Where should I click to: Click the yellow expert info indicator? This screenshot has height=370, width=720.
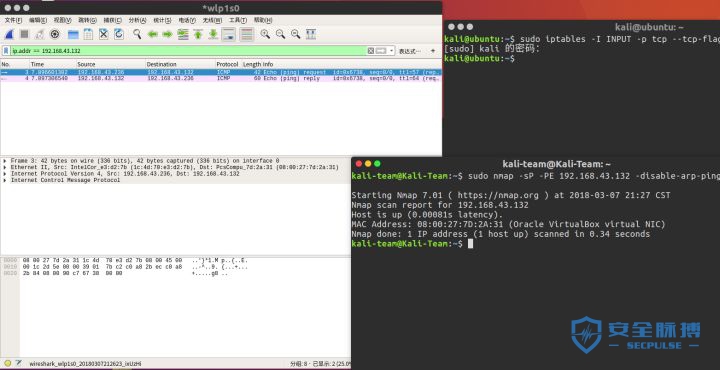tap(7, 364)
